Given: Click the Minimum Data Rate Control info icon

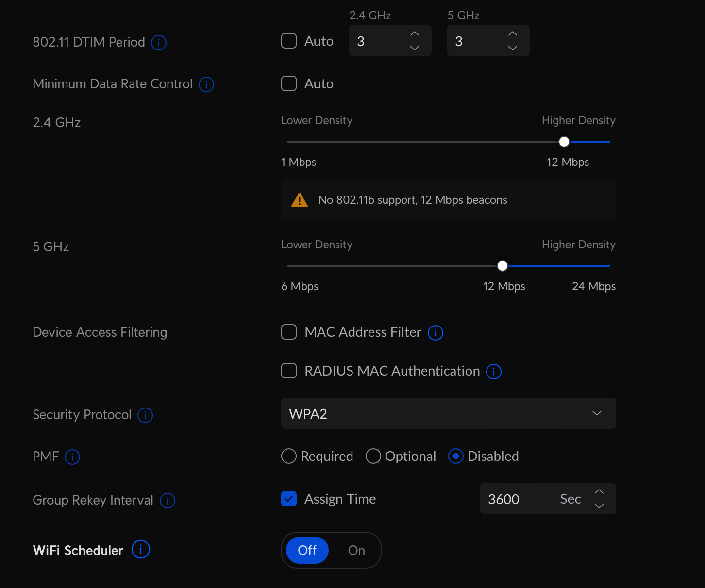Looking at the screenshot, I should tap(206, 84).
